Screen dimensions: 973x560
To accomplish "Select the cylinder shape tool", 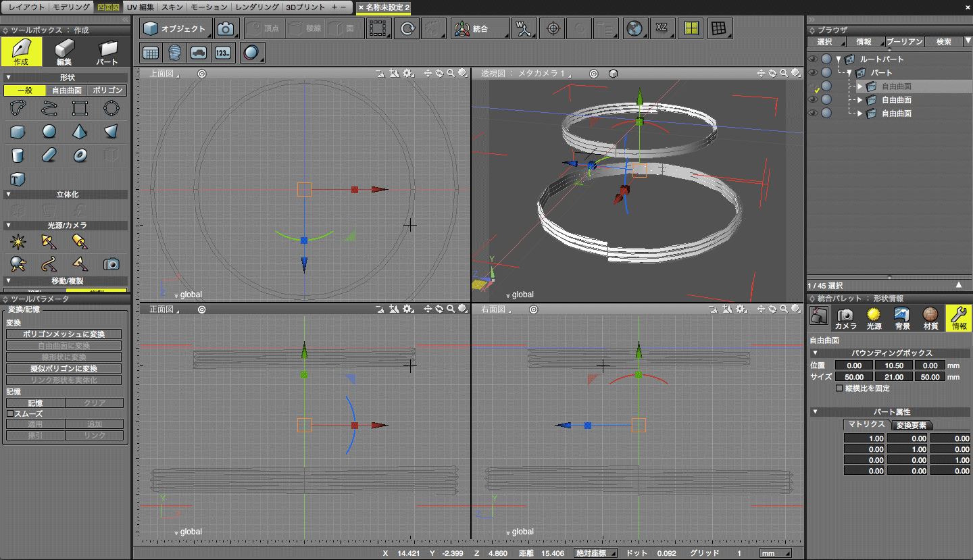I will (x=18, y=155).
